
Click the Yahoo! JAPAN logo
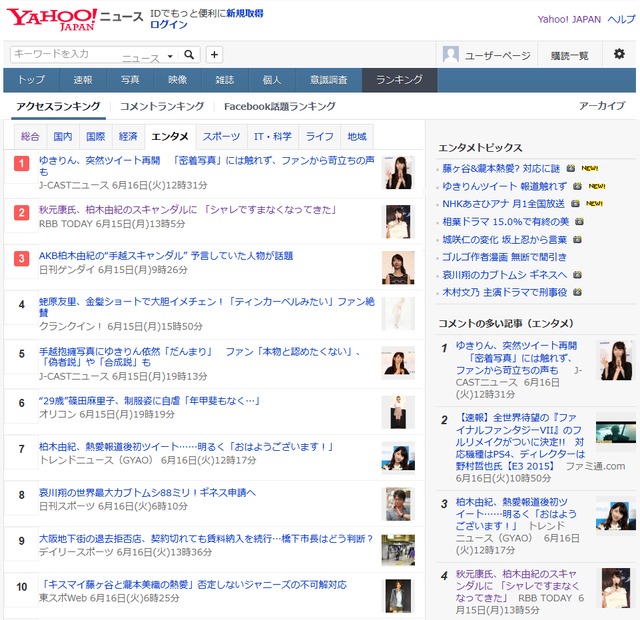coord(52,19)
